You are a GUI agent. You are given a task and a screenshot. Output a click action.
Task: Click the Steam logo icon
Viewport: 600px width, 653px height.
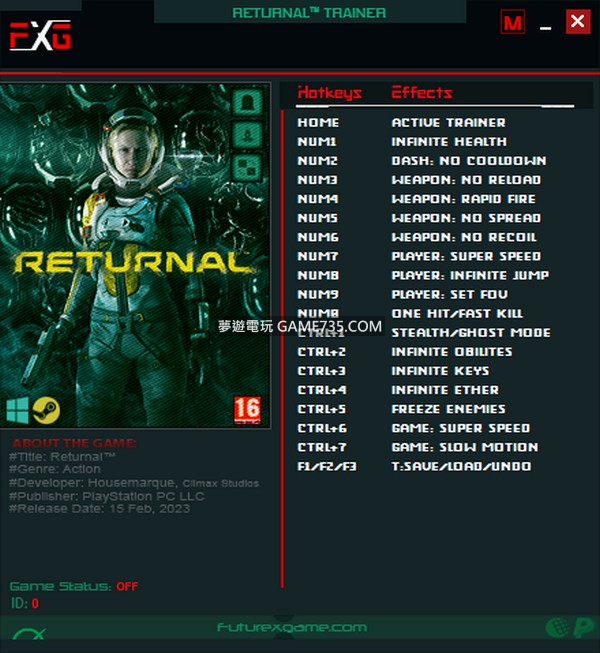pyautogui.click(x=46, y=411)
